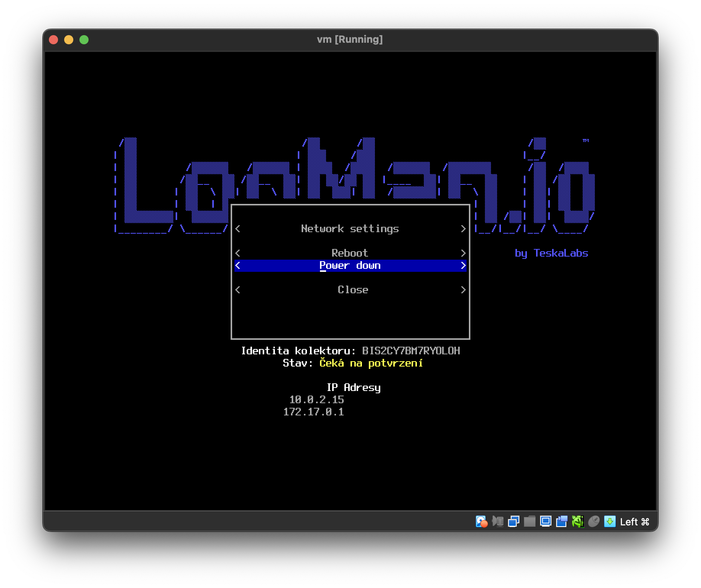Screen dimensions: 701x588
Task: Click the Left ⌘ host key label
Action: (x=635, y=522)
